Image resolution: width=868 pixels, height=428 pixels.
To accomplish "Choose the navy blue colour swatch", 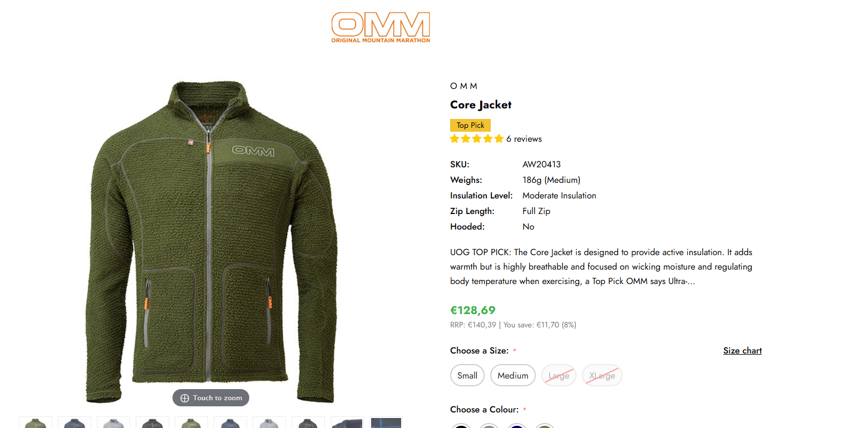I will (517, 426).
